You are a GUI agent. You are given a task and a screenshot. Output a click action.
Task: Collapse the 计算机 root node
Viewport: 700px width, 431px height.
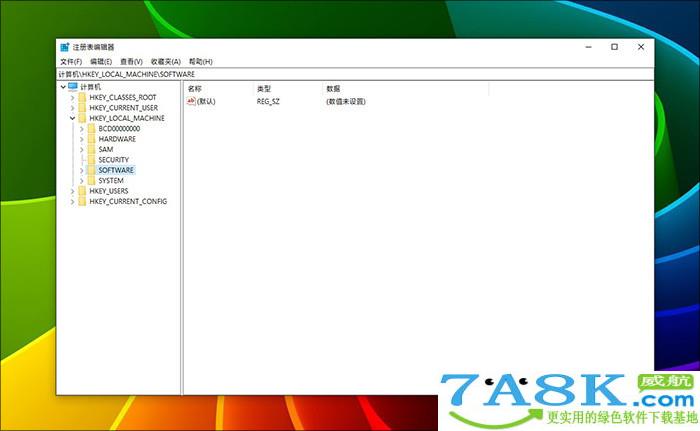63,87
